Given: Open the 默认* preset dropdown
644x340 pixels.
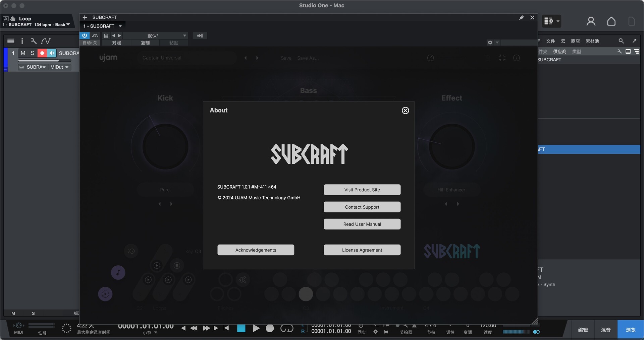Looking at the screenshot, I should pyautogui.click(x=155, y=36).
